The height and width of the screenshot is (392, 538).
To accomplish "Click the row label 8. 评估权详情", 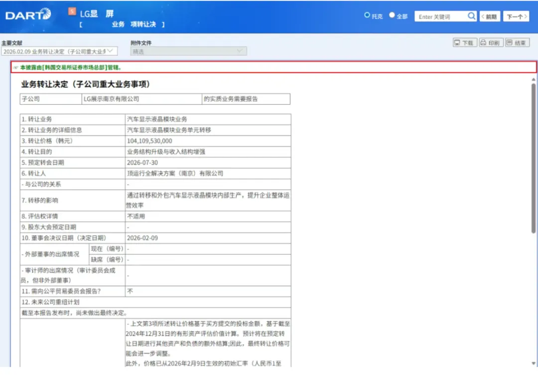I will point(40,216).
